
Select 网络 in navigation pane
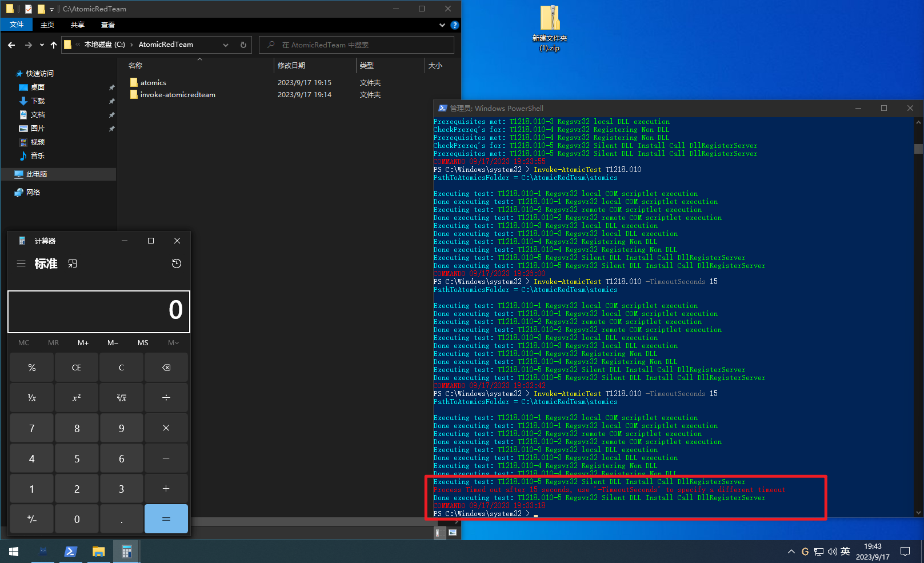[x=33, y=193]
